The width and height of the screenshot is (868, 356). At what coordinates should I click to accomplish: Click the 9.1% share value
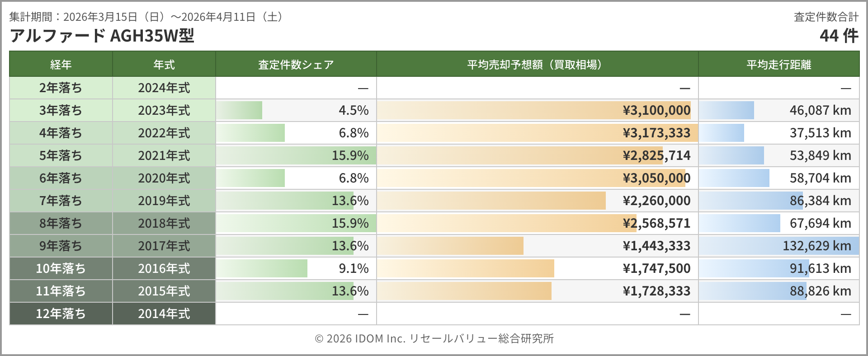pos(354,268)
